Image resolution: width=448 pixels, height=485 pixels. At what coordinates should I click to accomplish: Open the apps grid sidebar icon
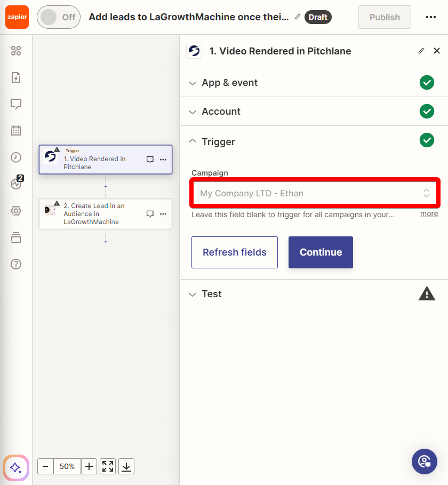pos(16,51)
